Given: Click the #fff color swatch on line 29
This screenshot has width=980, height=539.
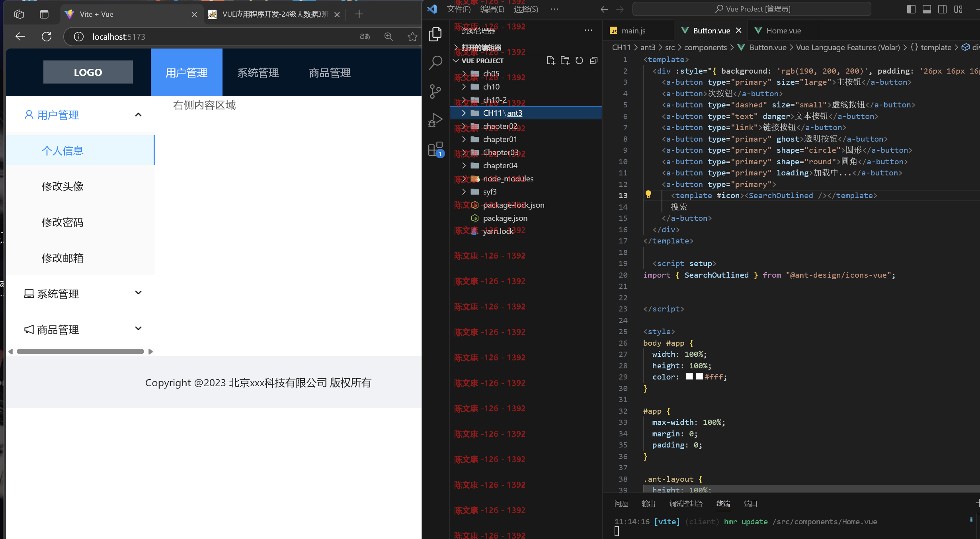Looking at the screenshot, I should pos(699,376).
